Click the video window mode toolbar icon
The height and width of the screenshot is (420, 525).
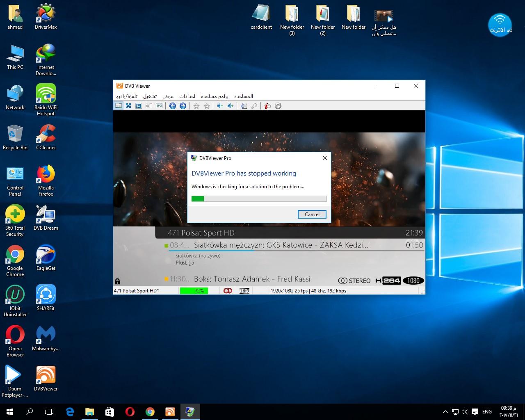point(119,106)
